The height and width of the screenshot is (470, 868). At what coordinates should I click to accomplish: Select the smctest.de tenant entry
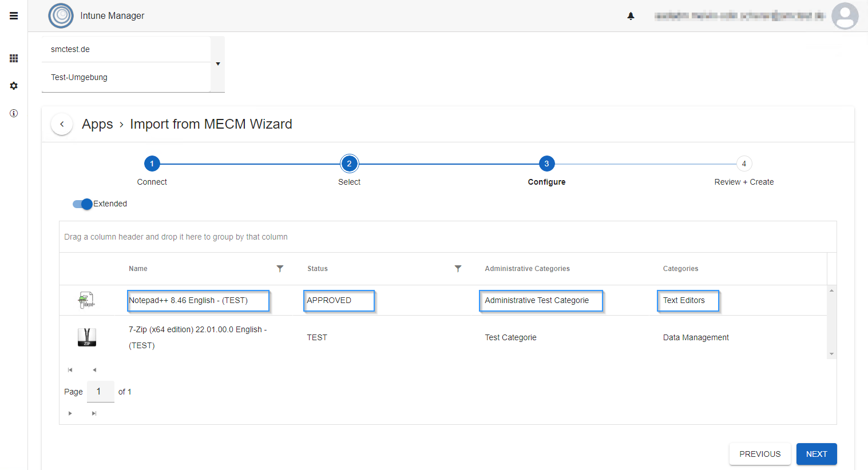(x=126, y=49)
